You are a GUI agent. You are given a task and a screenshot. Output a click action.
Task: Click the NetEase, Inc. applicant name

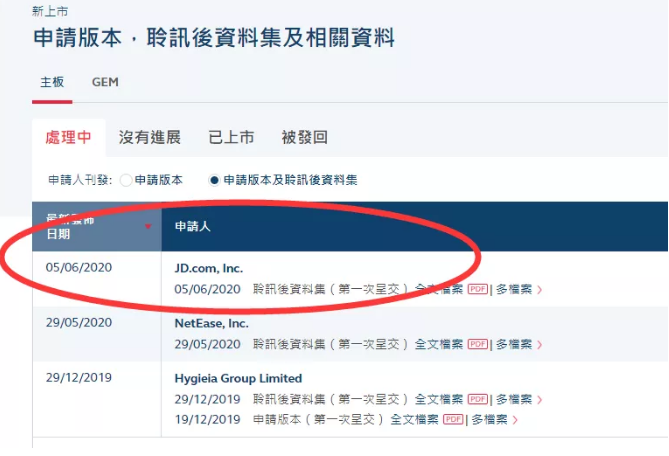[x=212, y=323]
